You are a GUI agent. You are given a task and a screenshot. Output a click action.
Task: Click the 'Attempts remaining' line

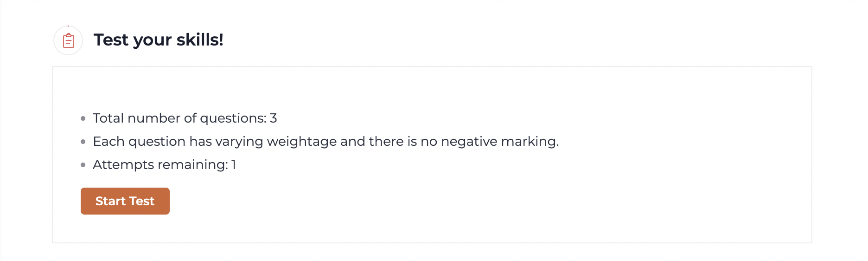point(165,165)
